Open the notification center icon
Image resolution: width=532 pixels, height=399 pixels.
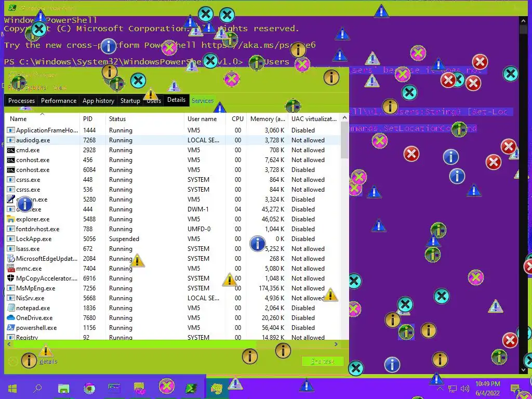[515, 389]
